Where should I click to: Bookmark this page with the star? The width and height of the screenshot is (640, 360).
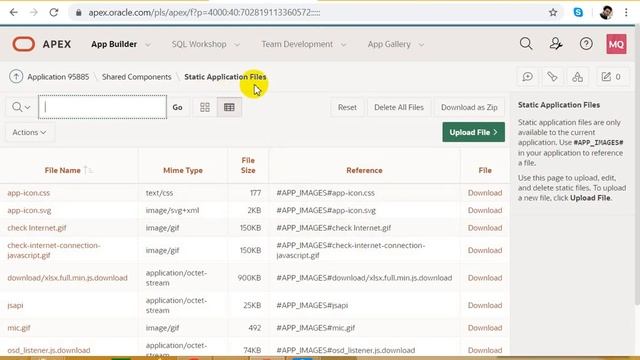point(553,13)
